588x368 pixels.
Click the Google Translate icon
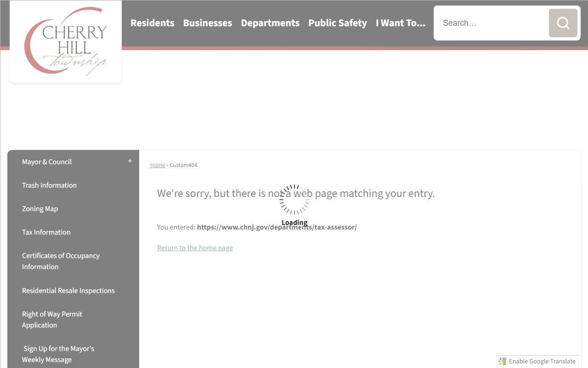point(503,362)
